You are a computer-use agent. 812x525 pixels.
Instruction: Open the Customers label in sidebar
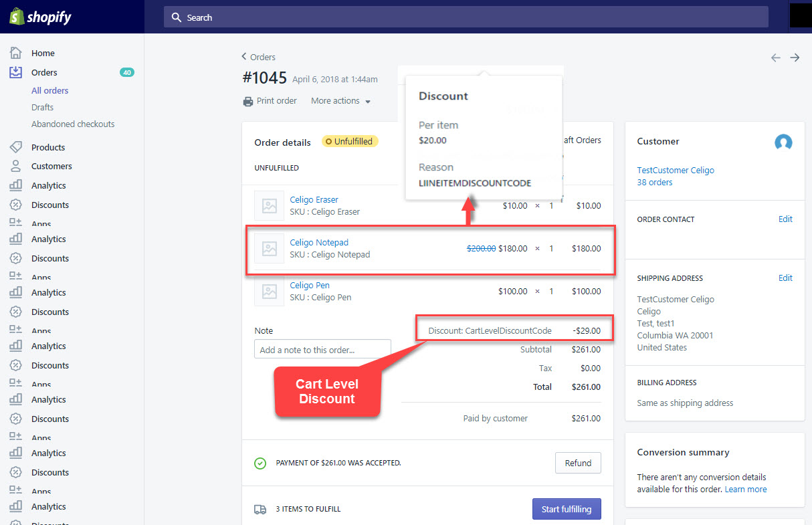[52, 166]
